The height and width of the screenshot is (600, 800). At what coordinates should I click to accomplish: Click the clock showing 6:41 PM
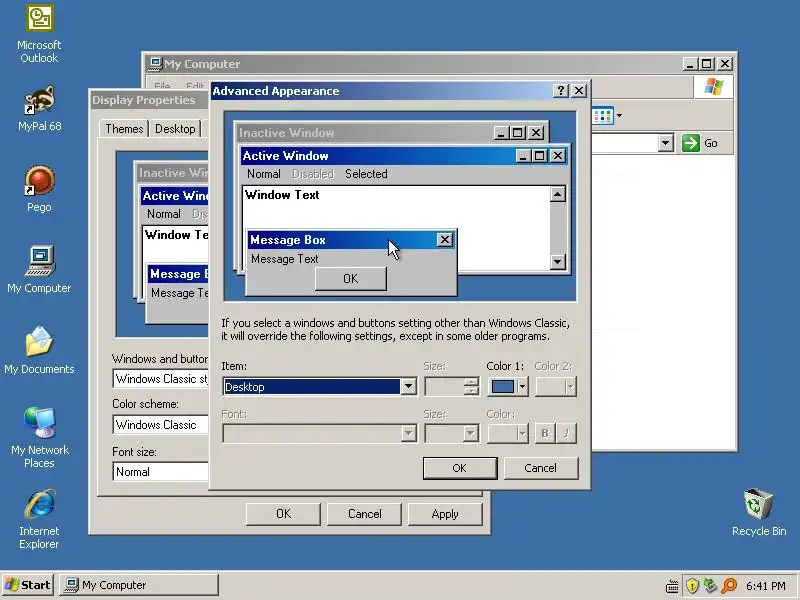coord(765,586)
